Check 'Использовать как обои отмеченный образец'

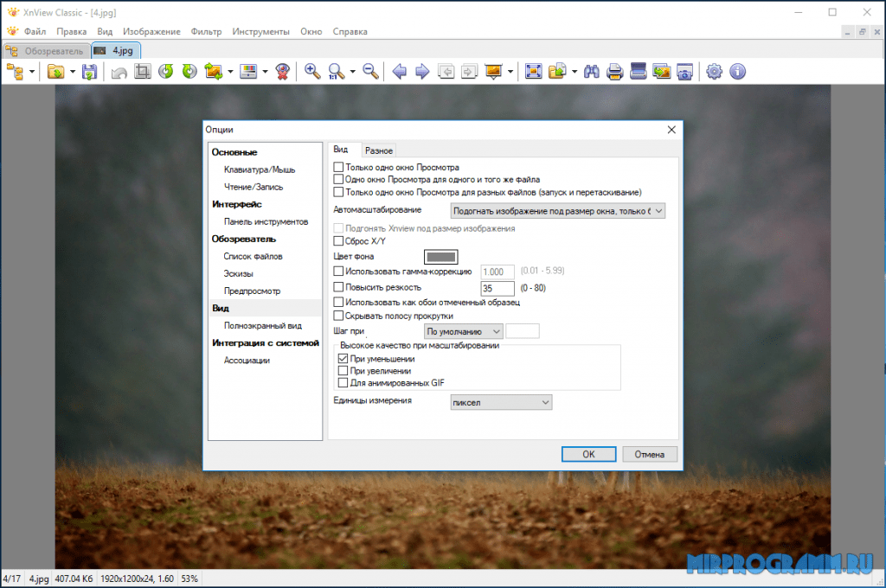(338, 302)
